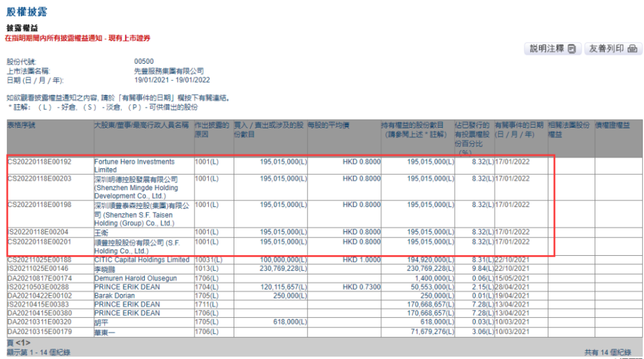Click reason code 1013(L) in 李曉鵬 row
Screen dimensions: 644x359
coord(207,269)
